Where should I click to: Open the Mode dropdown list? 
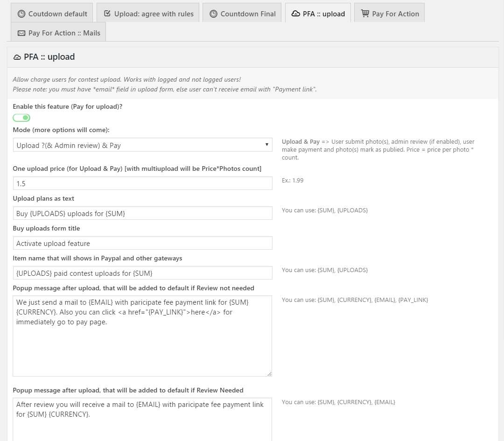click(x=143, y=145)
